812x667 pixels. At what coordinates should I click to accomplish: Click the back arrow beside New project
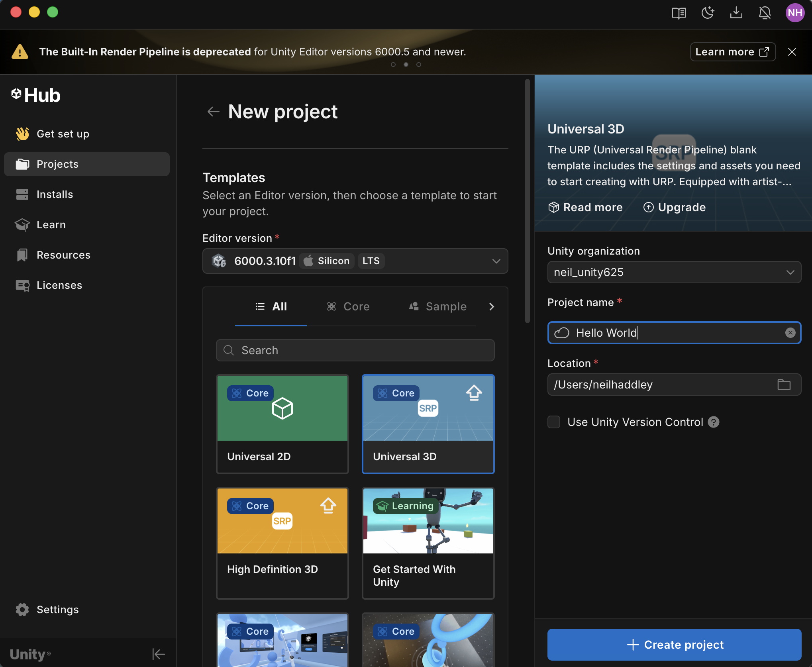(x=214, y=112)
